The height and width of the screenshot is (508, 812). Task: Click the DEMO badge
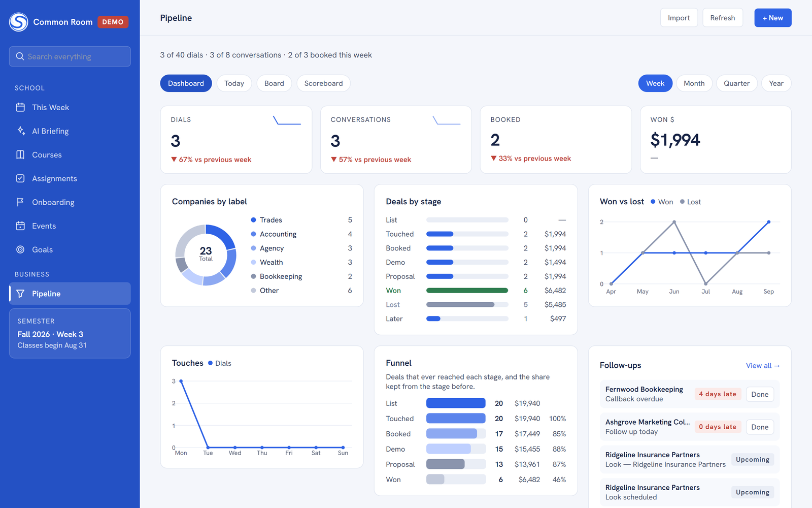pyautogui.click(x=113, y=22)
